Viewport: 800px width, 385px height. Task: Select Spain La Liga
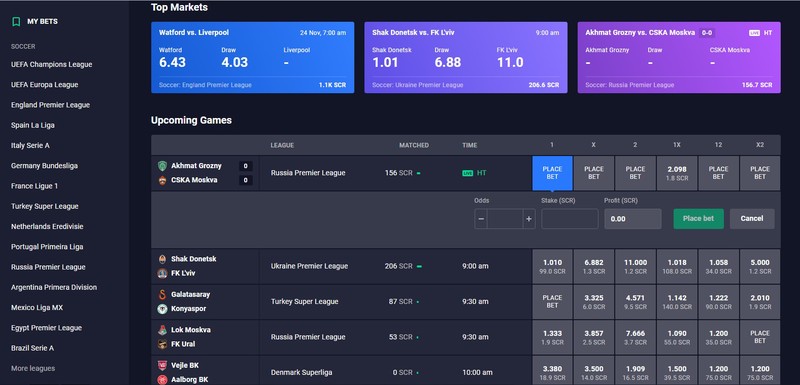pyautogui.click(x=33, y=125)
